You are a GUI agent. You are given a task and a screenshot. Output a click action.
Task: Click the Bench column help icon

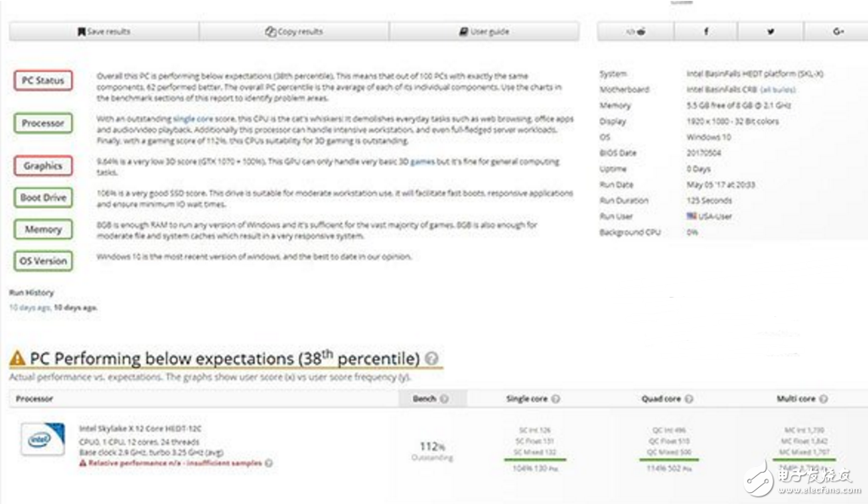444,398
